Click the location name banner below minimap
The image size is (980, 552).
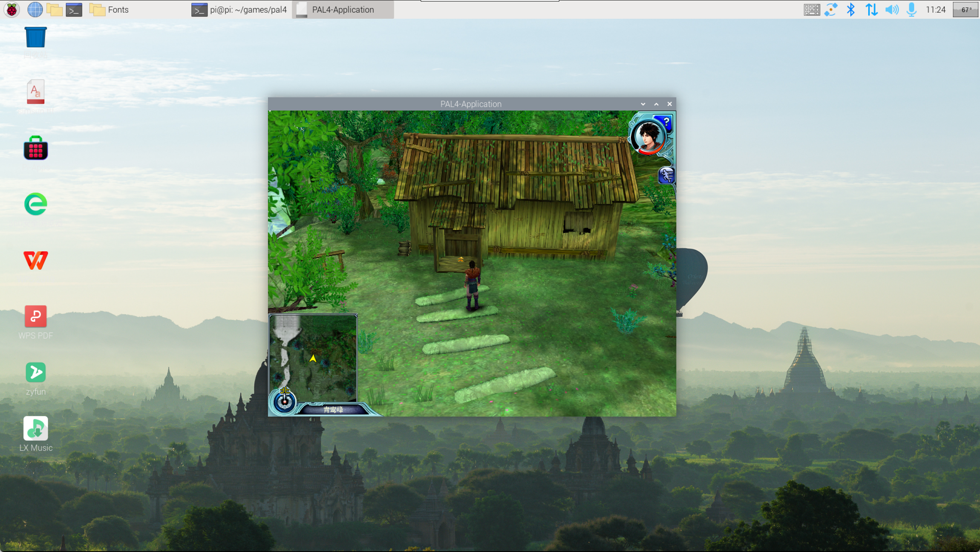(333, 410)
